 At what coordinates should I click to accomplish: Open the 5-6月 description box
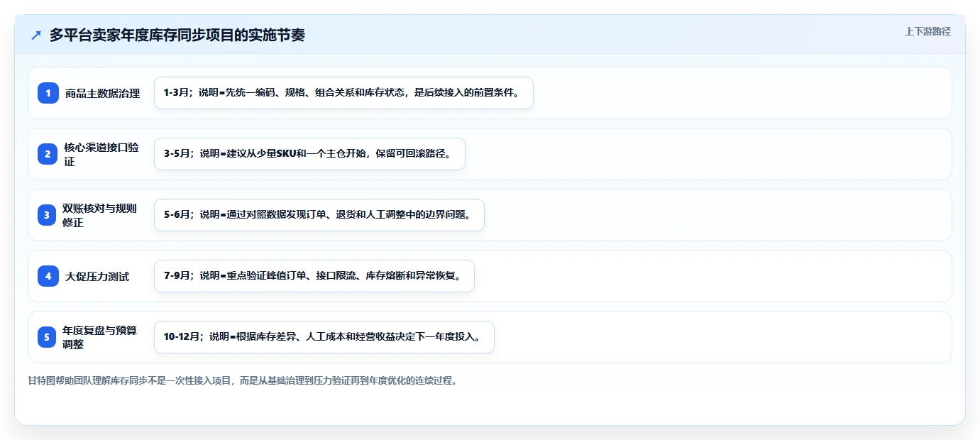click(x=319, y=215)
